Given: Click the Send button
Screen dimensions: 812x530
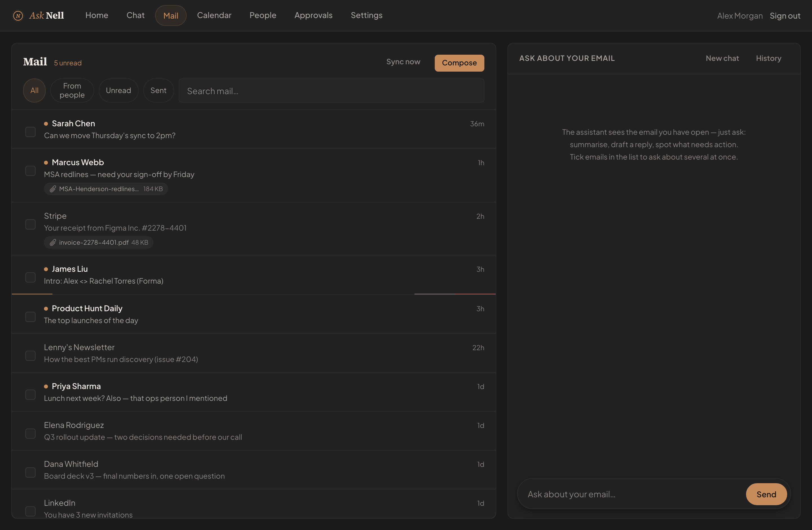Looking at the screenshot, I should coord(766,494).
